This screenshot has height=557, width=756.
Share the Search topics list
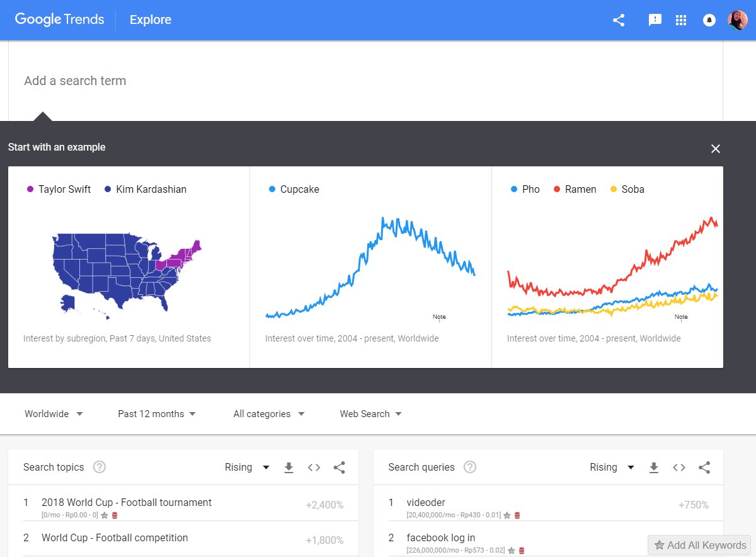coord(339,468)
